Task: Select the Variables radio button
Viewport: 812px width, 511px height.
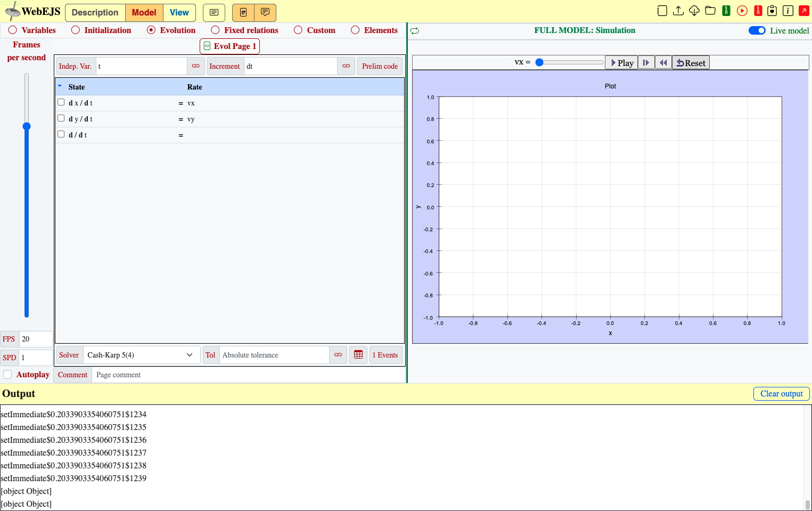Action: [12, 30]
